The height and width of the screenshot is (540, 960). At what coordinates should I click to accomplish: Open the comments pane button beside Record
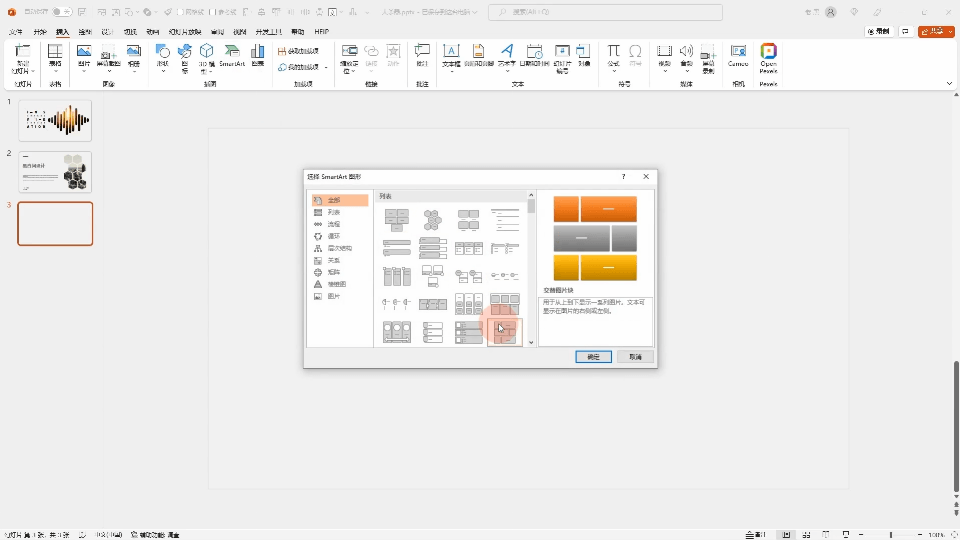[x=906, y=31]
